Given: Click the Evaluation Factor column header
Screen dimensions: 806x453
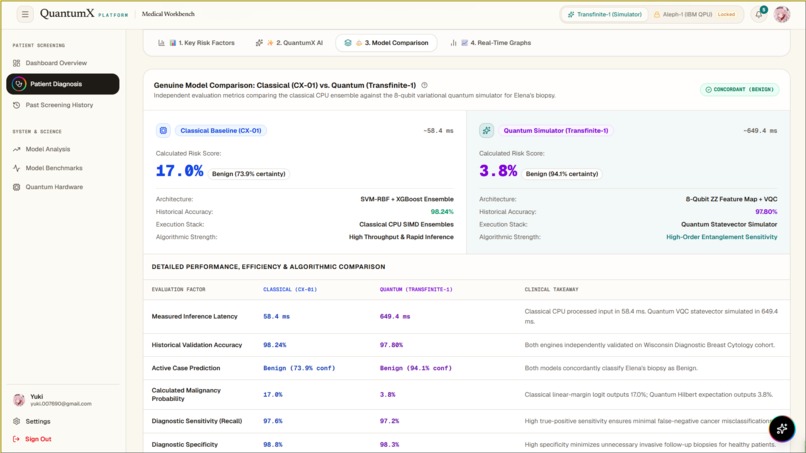Looking at the screenshot, I should point(178,289).
